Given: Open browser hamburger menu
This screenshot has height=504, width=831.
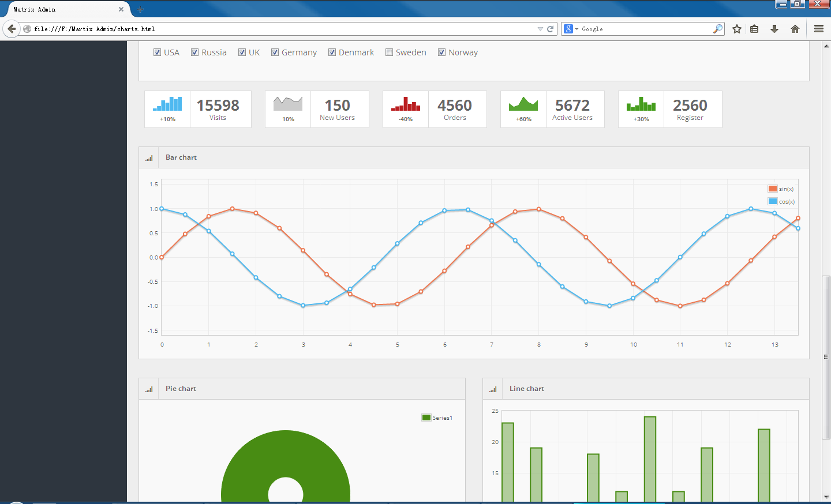Looking at the screenshot, I should 819,29.
